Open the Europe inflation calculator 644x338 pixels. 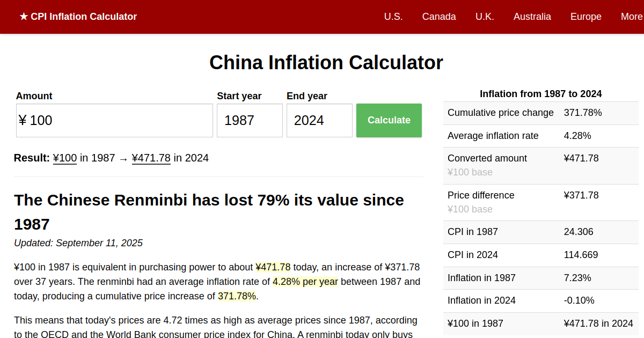(586, 17)
